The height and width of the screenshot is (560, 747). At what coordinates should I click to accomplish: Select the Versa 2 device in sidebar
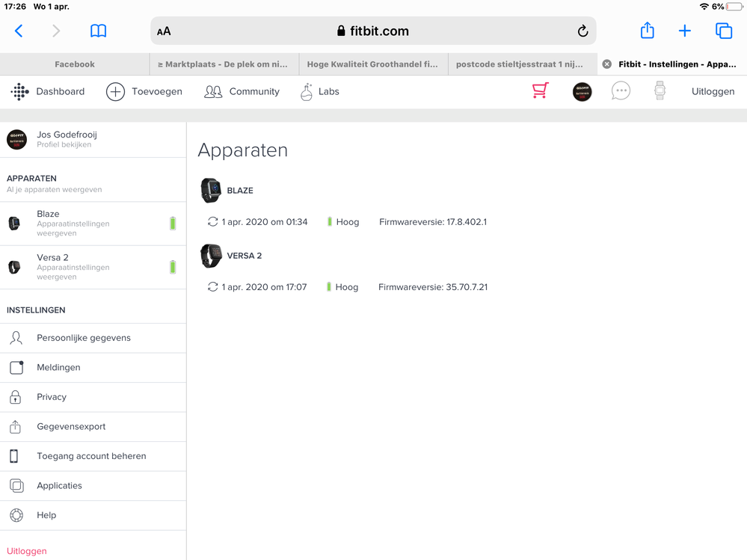tap(93, 267)
